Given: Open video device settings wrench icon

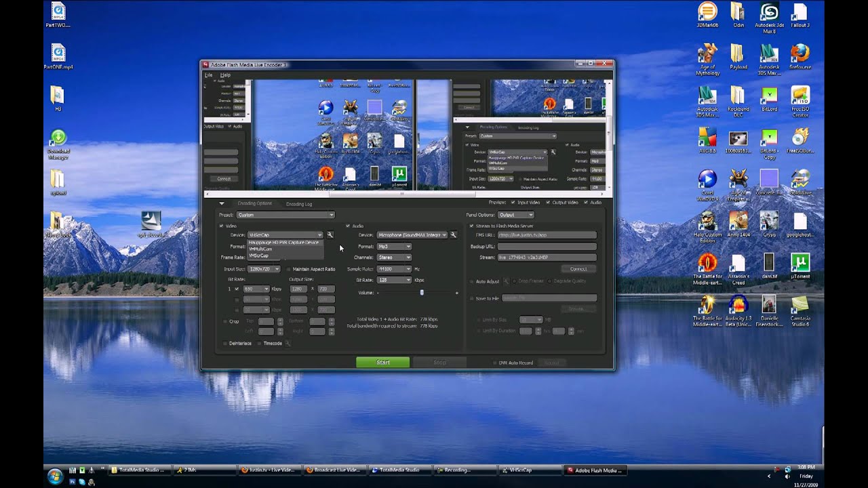Looking at the screenshot, I should coord(330,235).
